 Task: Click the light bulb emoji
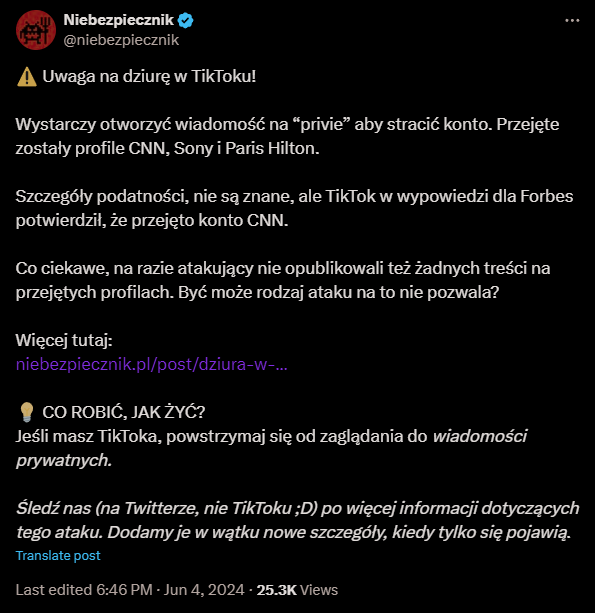click(27, 412)
